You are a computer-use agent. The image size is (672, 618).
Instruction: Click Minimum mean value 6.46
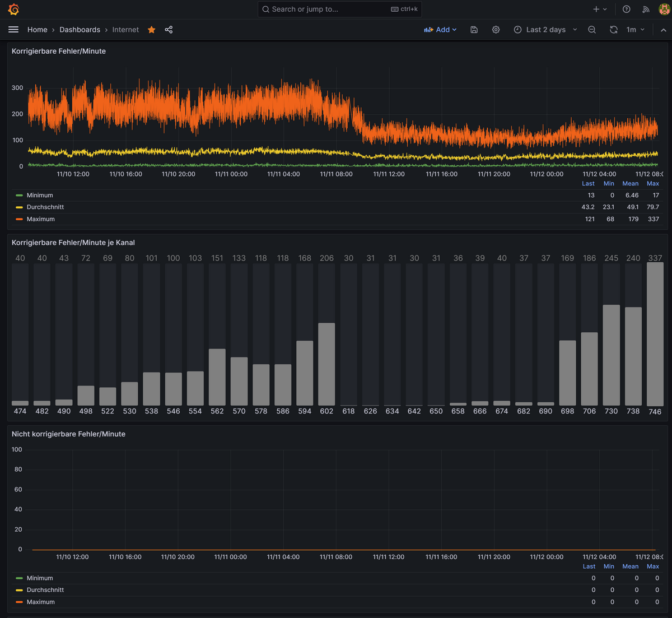[x=632, y=196]
